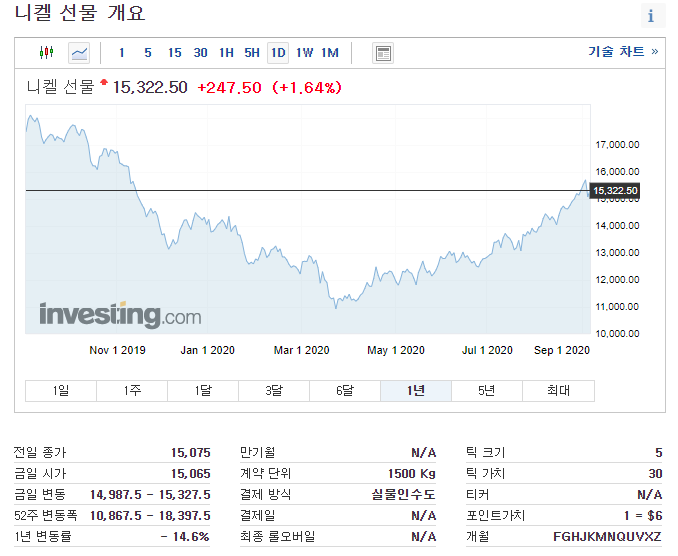
Task: Click the 금일 변동 range 14,987.5 - 15,327.5
Action: click(150, 495)
